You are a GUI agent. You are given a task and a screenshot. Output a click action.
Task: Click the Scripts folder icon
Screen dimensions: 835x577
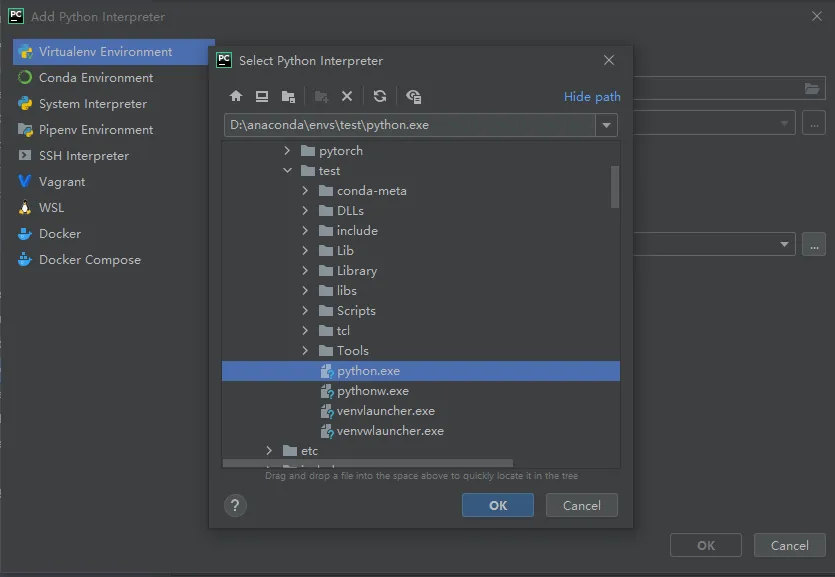tap(326, 311)
